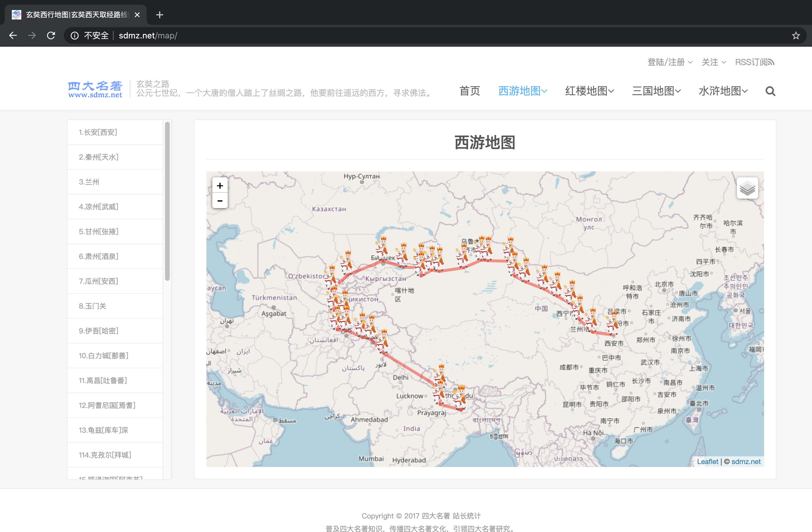Click the RSS订阅 link
The height and width of the screenshot is (532, 812).
754,62
